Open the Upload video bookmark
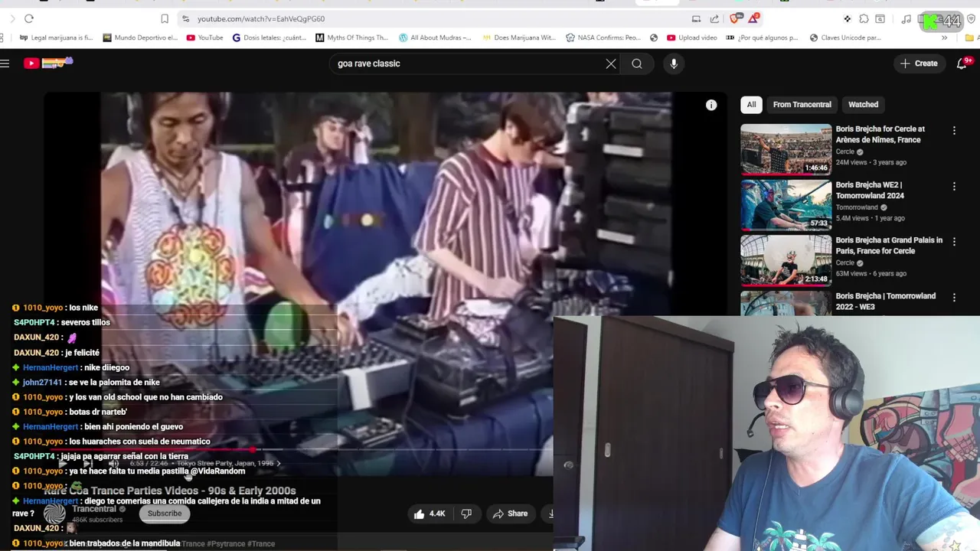This screenshot has height=551, width=980. point(692,37)
